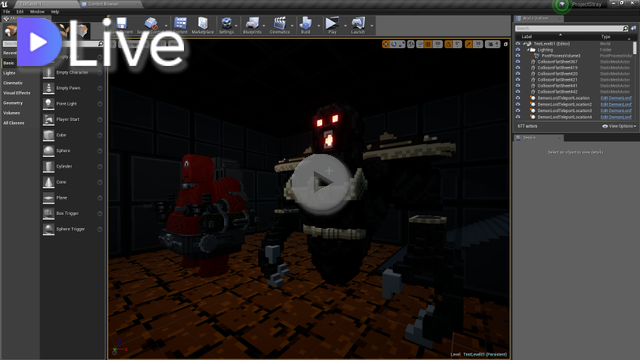Viewport: 640px width, 360px height.
Task: Open the File menu
Action: point(7,12)
